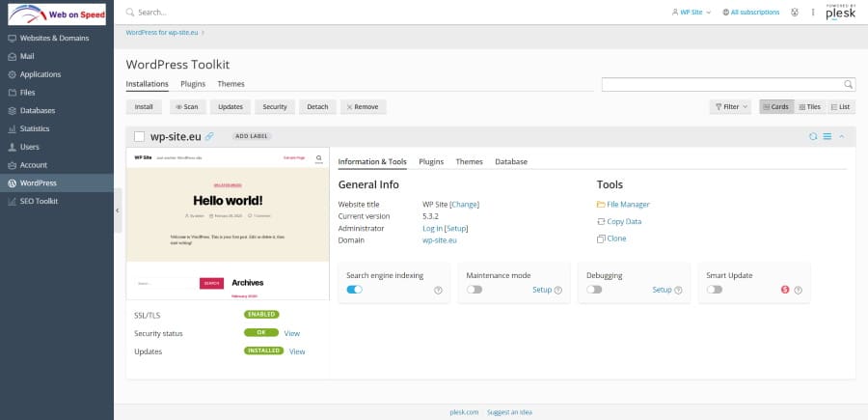Click the red Smart Update paid badge
The image size is (868, 420).
[x=785, y=290]
